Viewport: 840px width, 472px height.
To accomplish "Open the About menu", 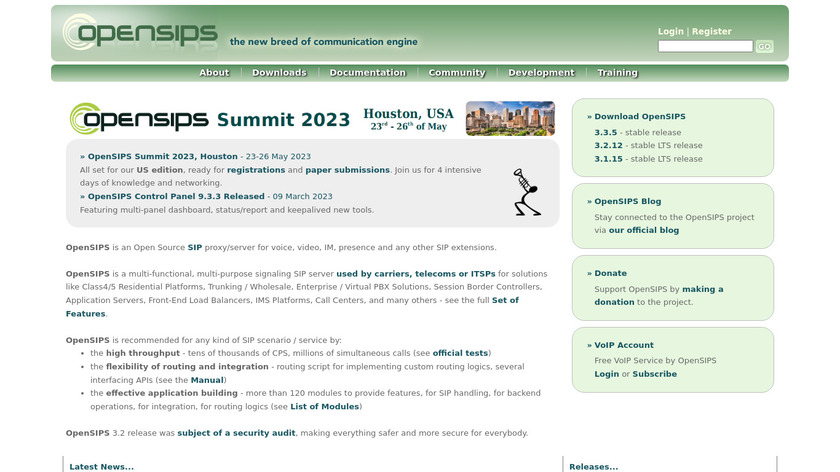I will tap(214, 72).
